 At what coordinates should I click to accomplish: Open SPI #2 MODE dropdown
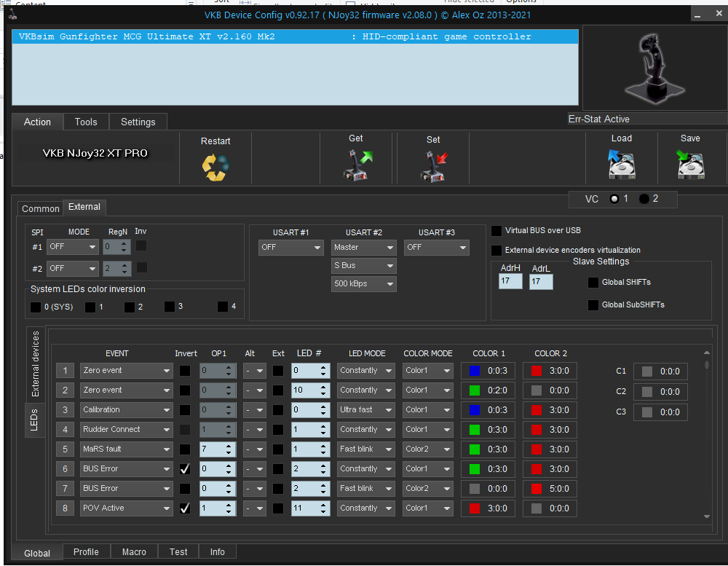[72, 269]
